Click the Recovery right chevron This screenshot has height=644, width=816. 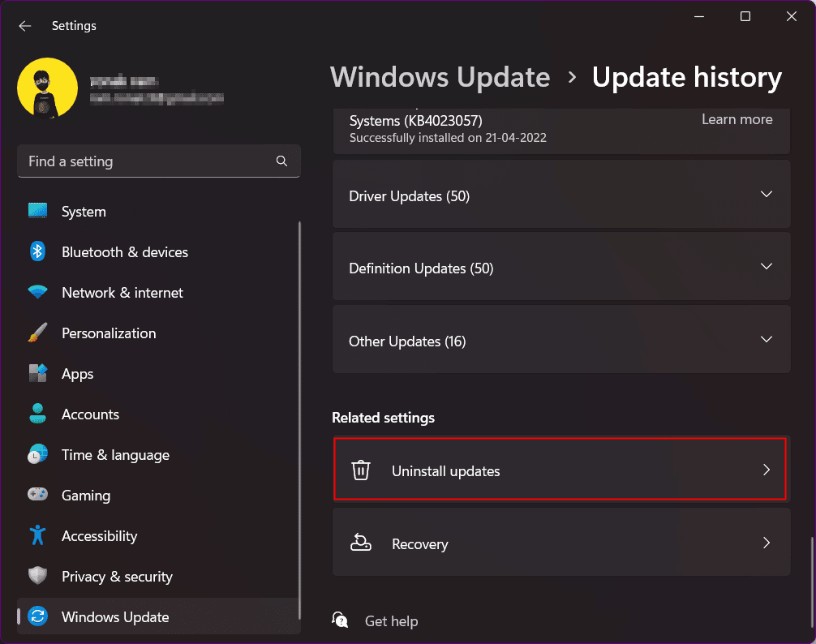click(x=766, y=543)
